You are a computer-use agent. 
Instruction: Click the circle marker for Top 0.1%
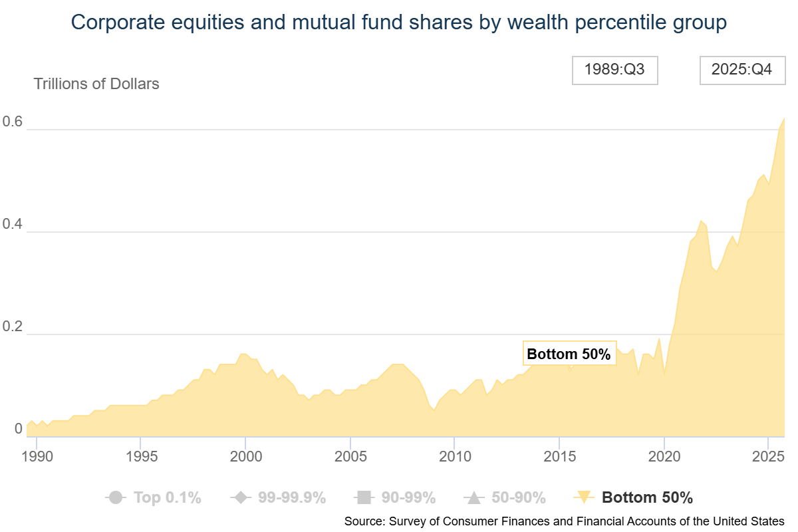(x=116, y=497)
